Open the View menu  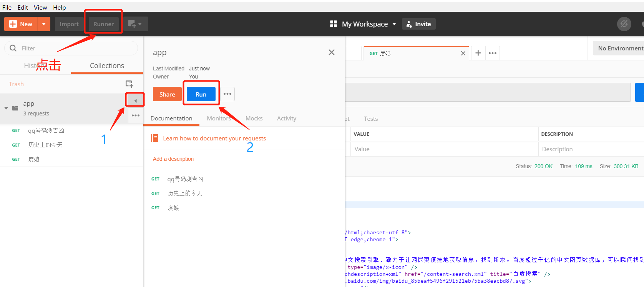tap(40, 7)
